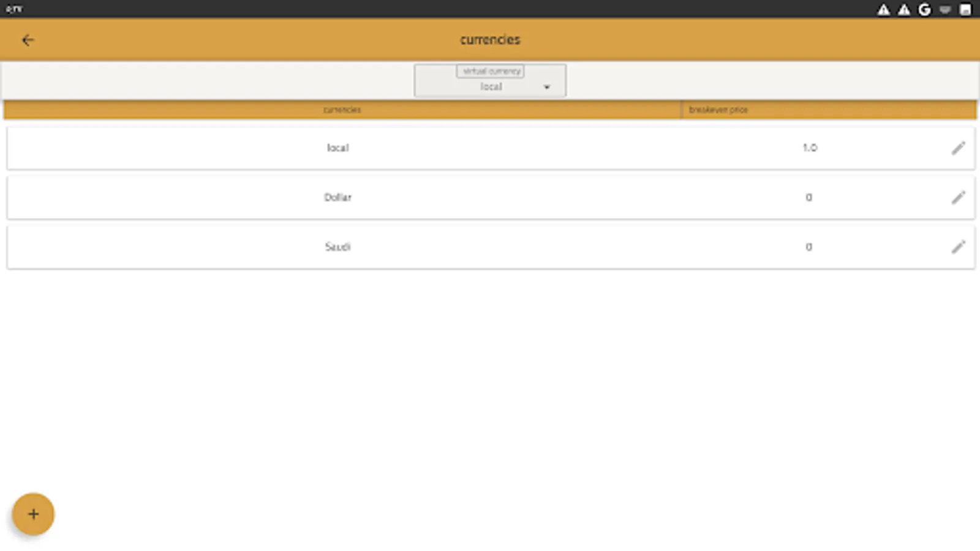Screen dimensions: 980x551
Task: Edit the Dollar currency row
Action: [958, 198]
